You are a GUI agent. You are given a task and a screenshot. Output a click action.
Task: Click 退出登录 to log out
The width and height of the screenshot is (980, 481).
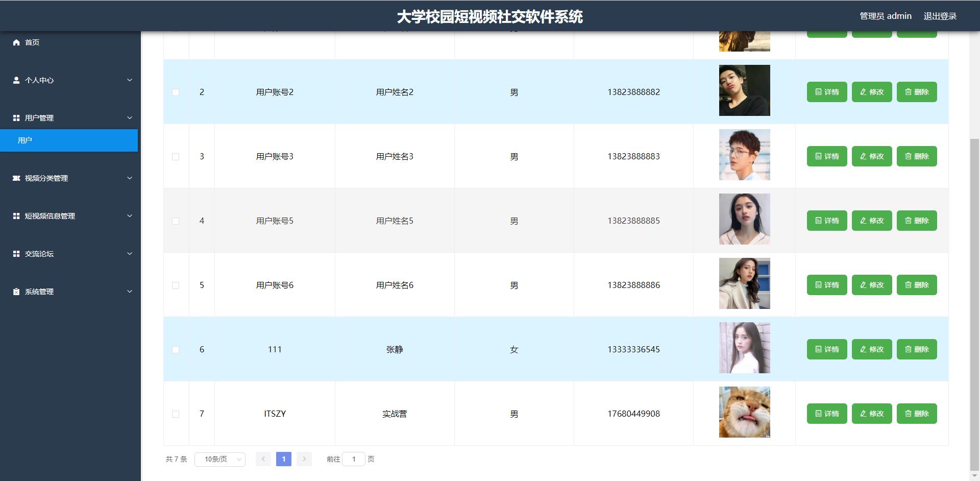point(940,16)
